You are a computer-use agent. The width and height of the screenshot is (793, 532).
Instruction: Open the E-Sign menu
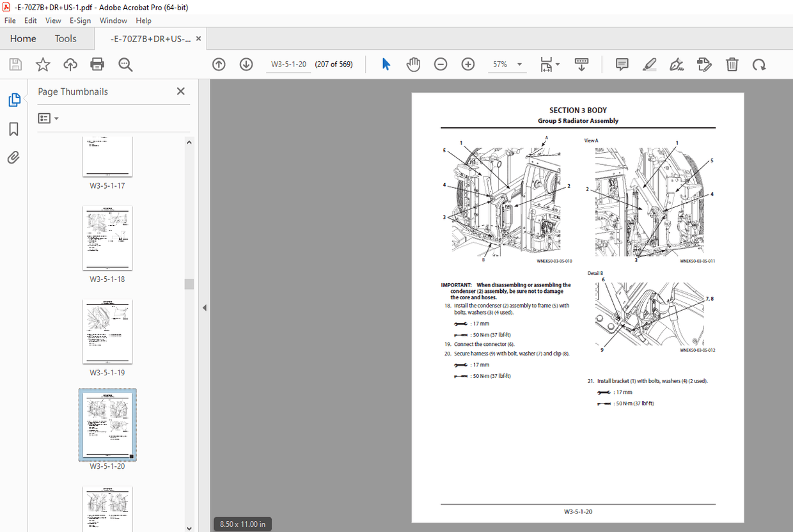pos(81,20)
